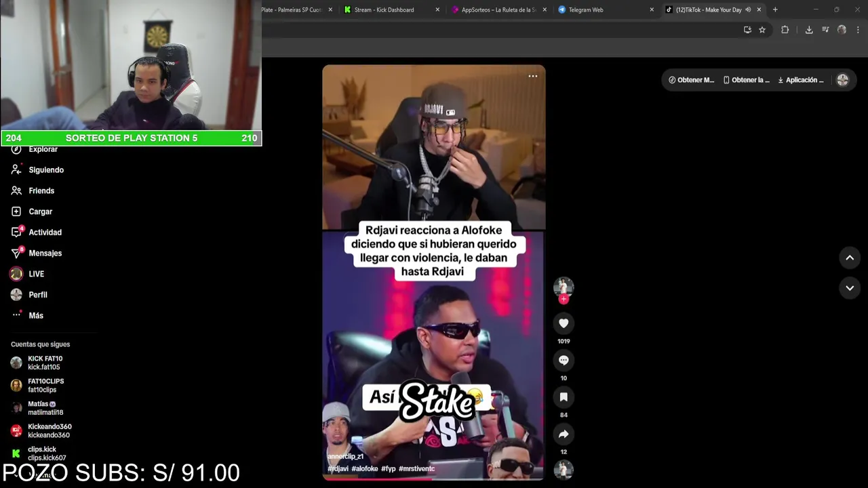Open Mensajes inbox
The height and width of the screenshot is (488, 868).
(x=45, y=253)
